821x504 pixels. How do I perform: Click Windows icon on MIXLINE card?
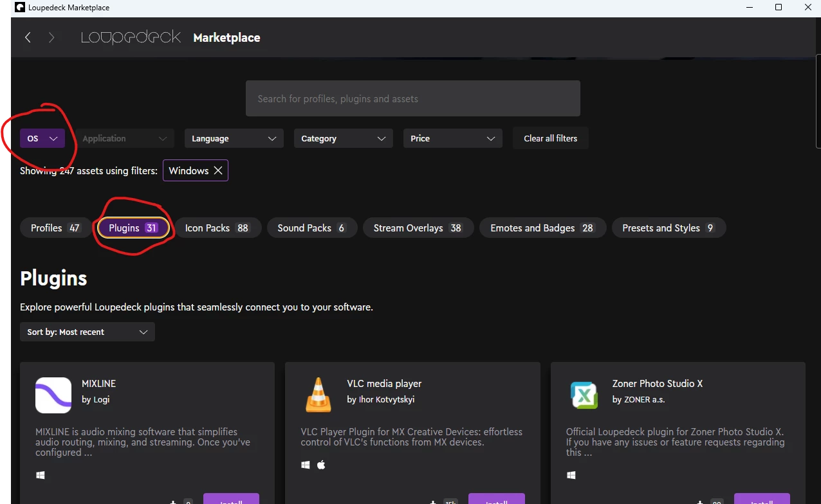click(x=41, y=475)
